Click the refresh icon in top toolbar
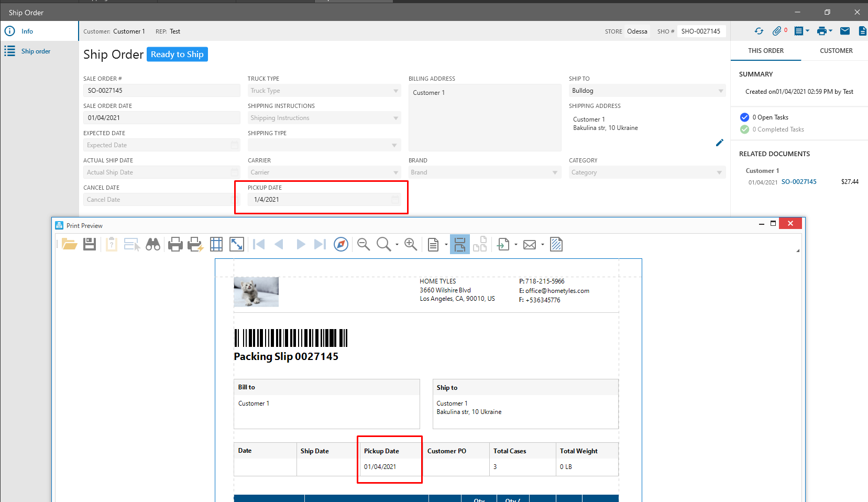868x502 pixels. click(759, 31)
